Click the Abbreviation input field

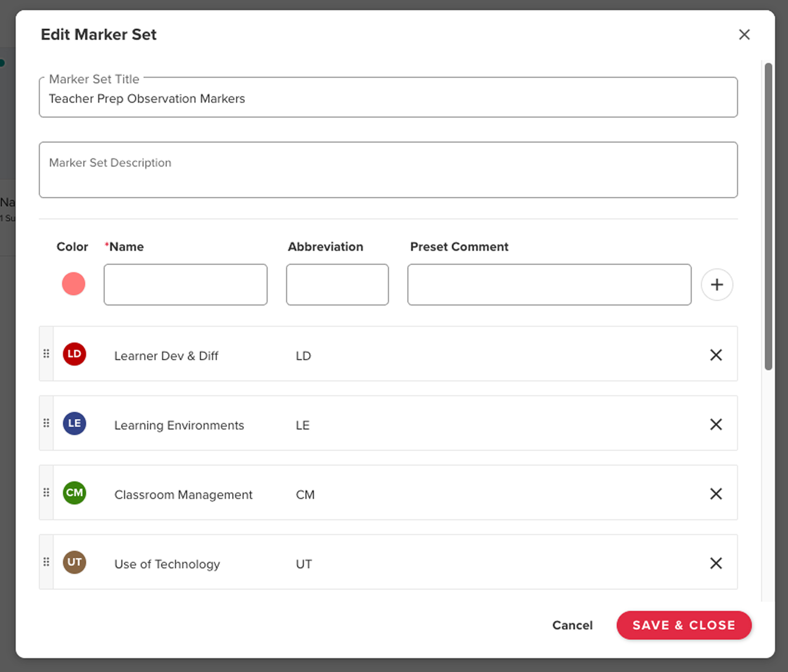(337, 284)
